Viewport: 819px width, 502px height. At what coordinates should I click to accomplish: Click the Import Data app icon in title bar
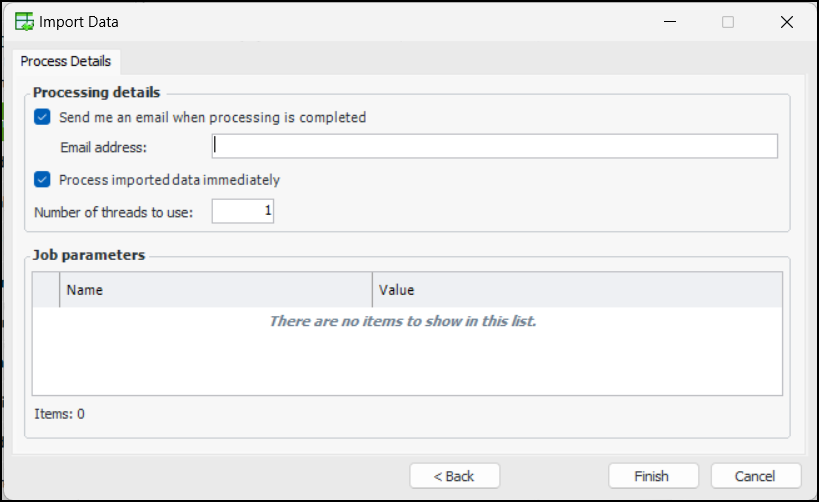[23, 22]
